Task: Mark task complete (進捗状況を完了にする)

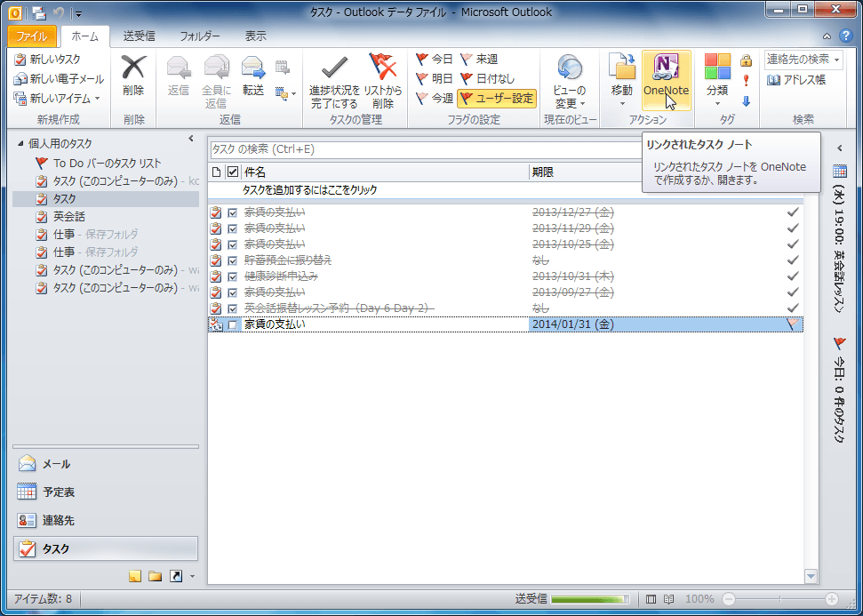Action: pyautogui.click(x=334, y=81)
